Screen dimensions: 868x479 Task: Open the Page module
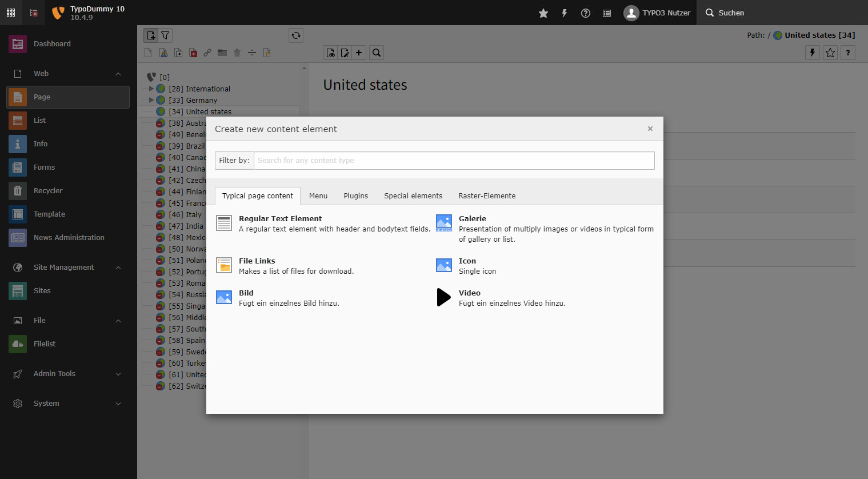tap(68, 97)
